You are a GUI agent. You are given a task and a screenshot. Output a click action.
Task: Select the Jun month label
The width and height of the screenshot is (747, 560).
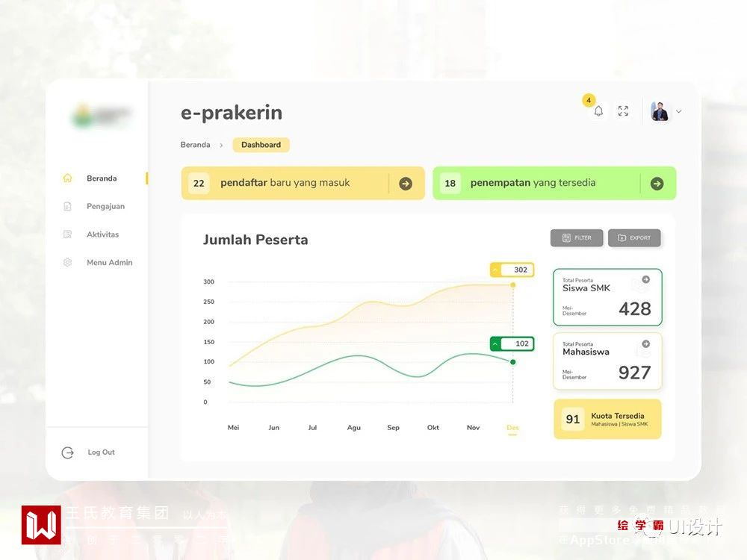coord(274,428)
